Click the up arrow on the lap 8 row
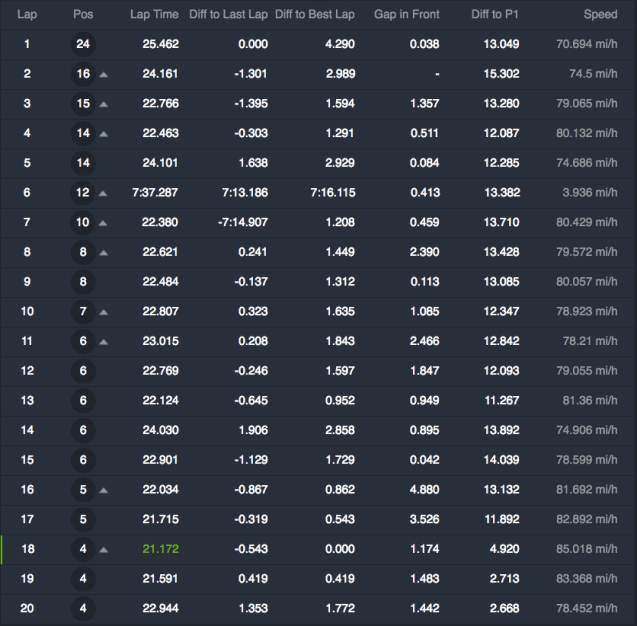Viewport: 637px width, 626px height. click(x=104, y=253)
